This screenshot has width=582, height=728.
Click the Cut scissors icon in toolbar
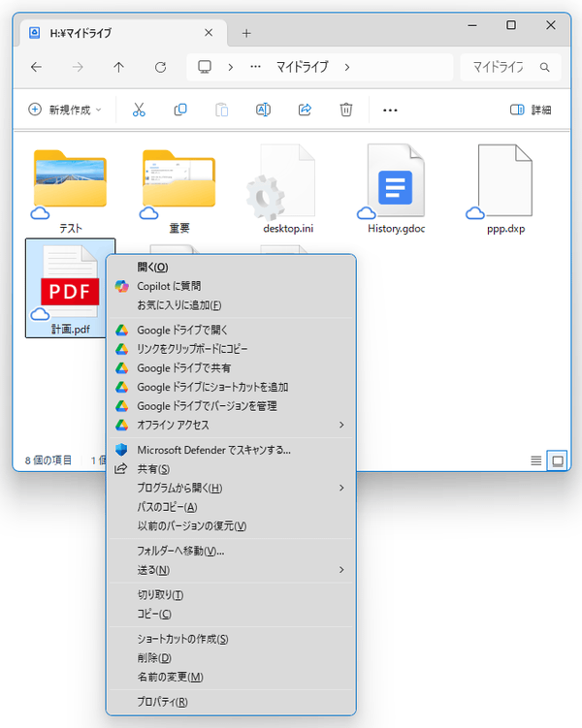click(x=139, y=110)
